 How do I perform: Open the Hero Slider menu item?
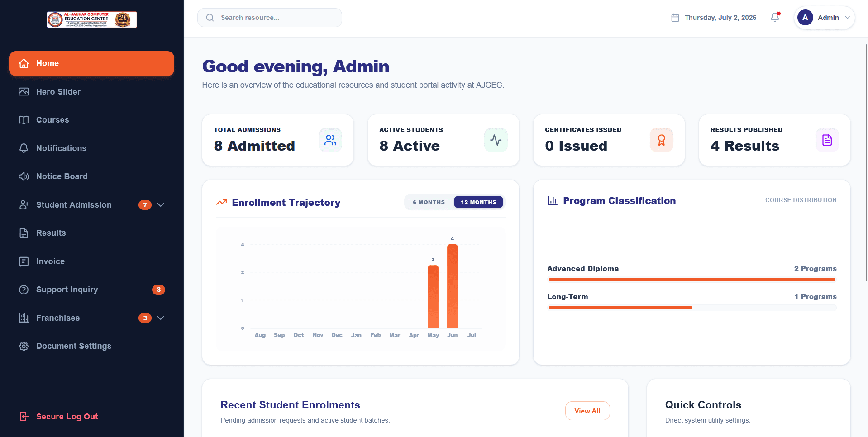point(91,92)
